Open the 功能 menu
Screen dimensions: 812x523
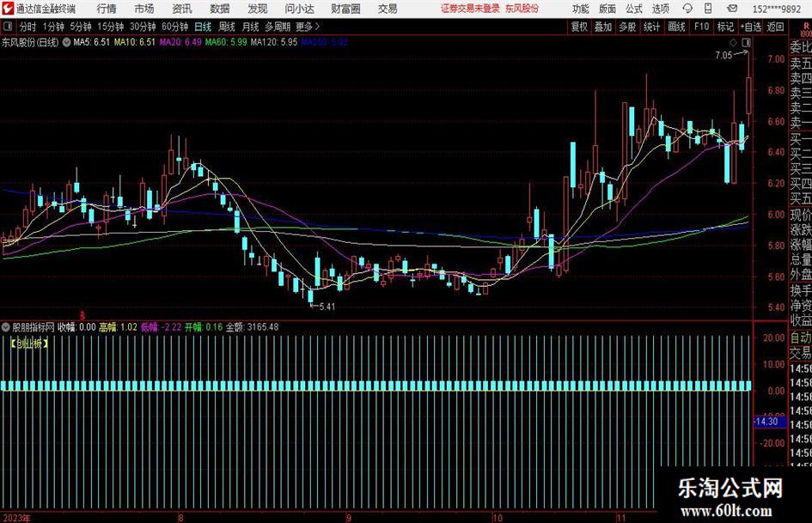(581, 9)
